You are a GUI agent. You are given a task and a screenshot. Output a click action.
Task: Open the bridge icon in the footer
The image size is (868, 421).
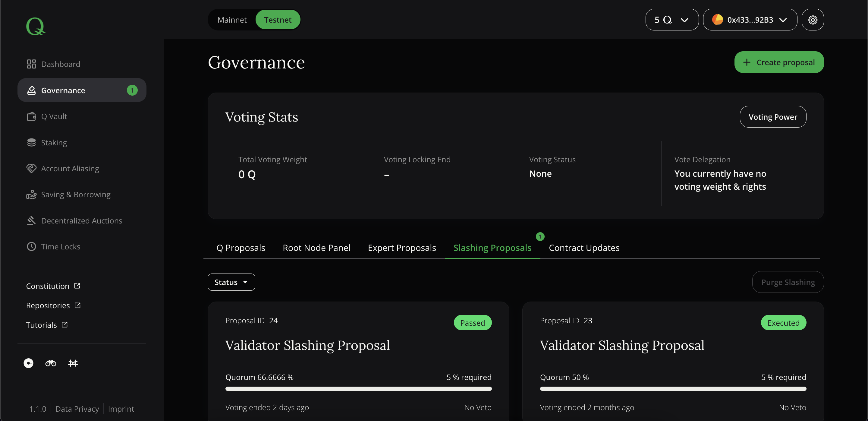pyautogui.click(x=73, y=363)
